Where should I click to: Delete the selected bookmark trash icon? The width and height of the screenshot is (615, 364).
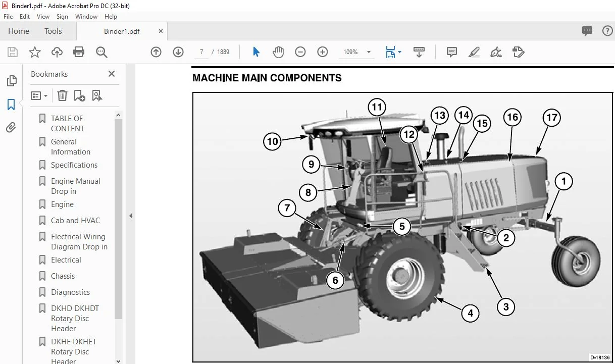62,95
